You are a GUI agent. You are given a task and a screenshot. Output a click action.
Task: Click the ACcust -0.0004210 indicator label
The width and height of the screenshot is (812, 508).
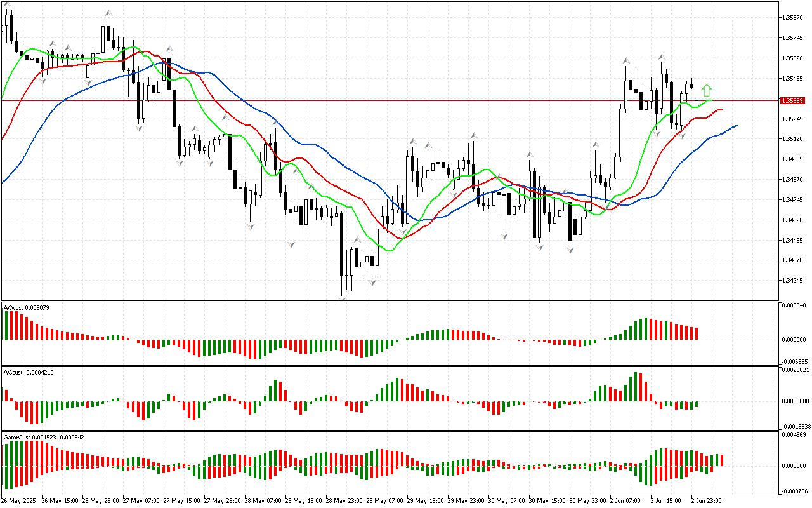coord(29,372)
